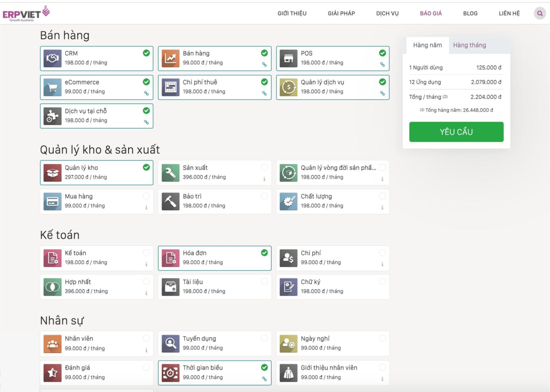Screen dimensions: 550x392
Task: Switch to the Hàng tháng tab
Action: 469,45
